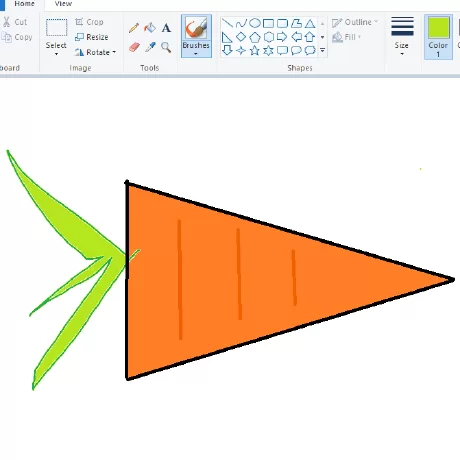Expand the shapes gallery more arrow
This screenshot has width=460, height=460.
pyautogui.click(x=322, y=50)
